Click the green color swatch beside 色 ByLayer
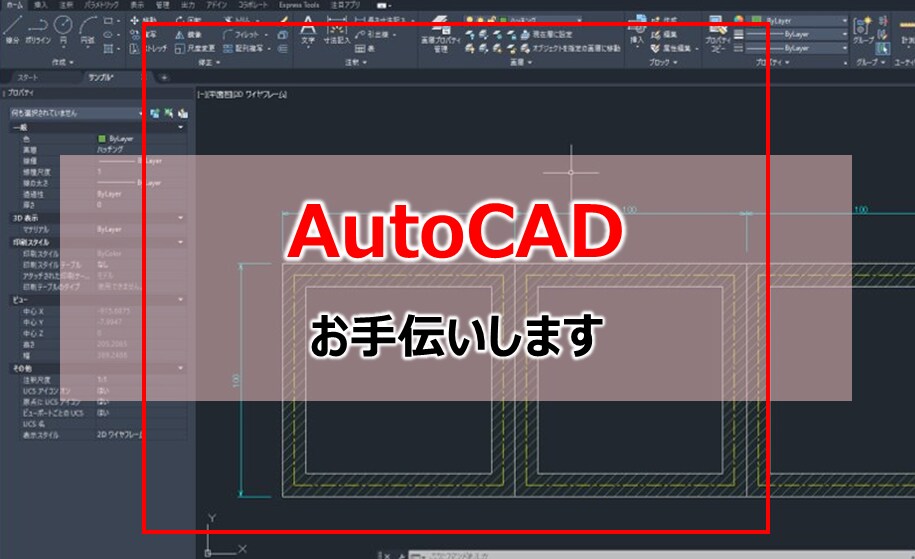This screenshot has height=559, width=915. point(102,139)
